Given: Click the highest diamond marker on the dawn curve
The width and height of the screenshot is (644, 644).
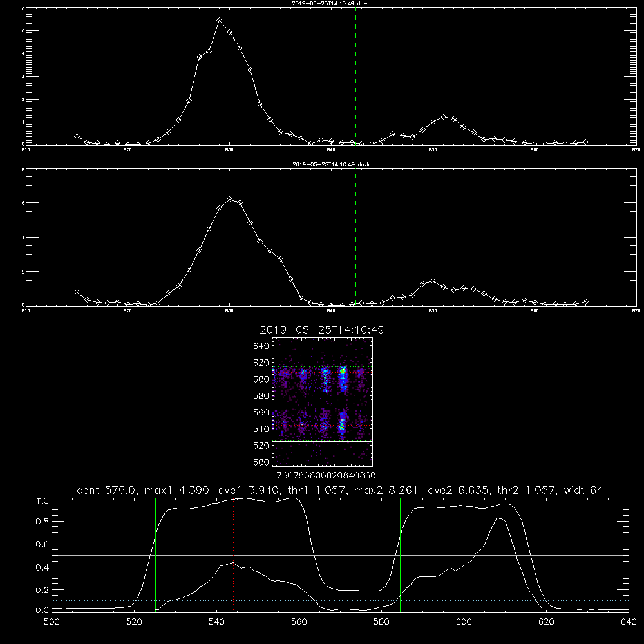Looking at the screenshot, I should [x=220, y=20].
